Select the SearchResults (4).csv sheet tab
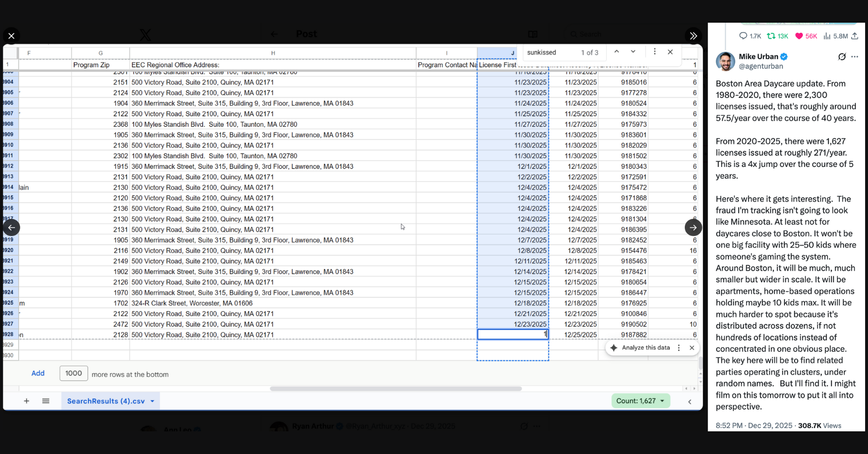The height and width of the screenshot is (454, 868). tap(106, 401)
